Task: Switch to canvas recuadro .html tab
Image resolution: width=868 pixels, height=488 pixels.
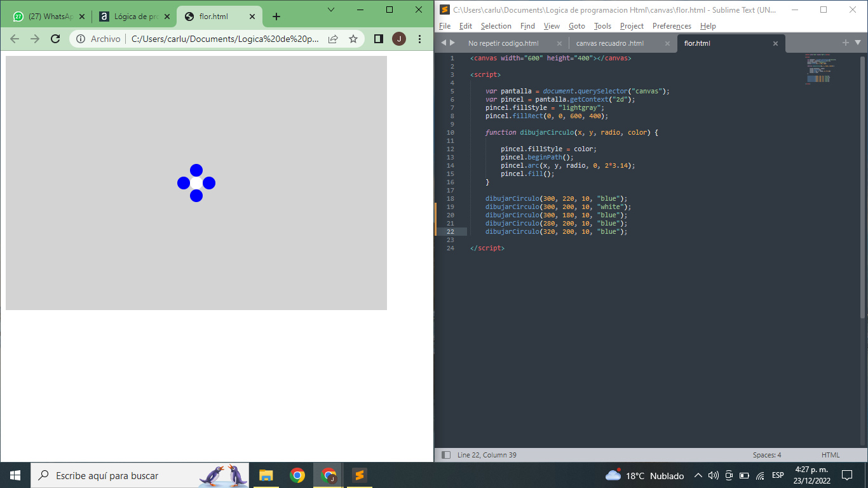Action: pos(610,43)
